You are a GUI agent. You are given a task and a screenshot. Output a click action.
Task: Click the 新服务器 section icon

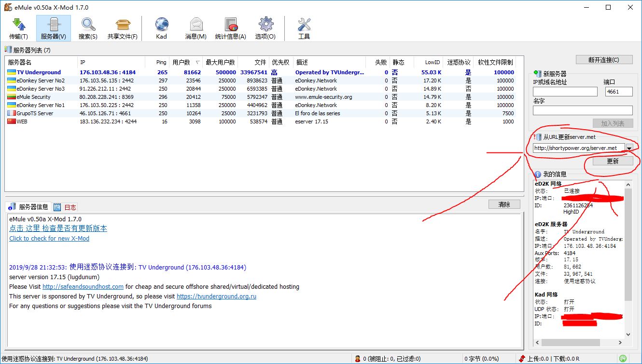tap(537, 74)
